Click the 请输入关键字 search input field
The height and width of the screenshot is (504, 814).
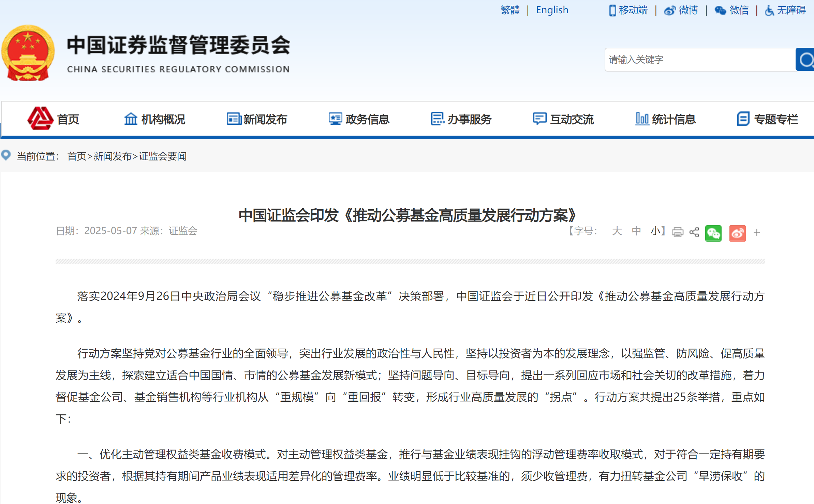pyautogui.click(x=700, y=60)
